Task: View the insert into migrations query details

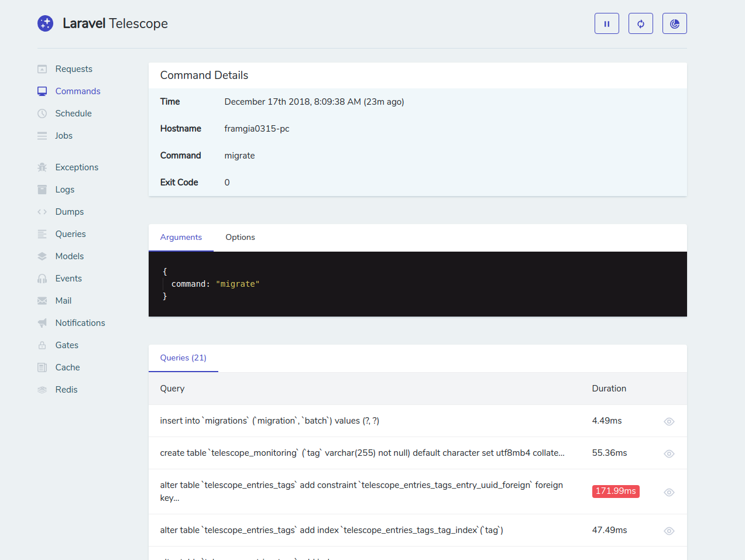Action: point(669,421)
